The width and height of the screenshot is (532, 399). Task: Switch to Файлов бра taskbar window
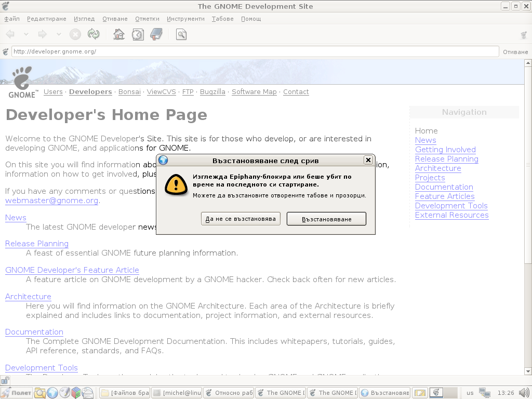pyautogui.click(x=125, y=393)
